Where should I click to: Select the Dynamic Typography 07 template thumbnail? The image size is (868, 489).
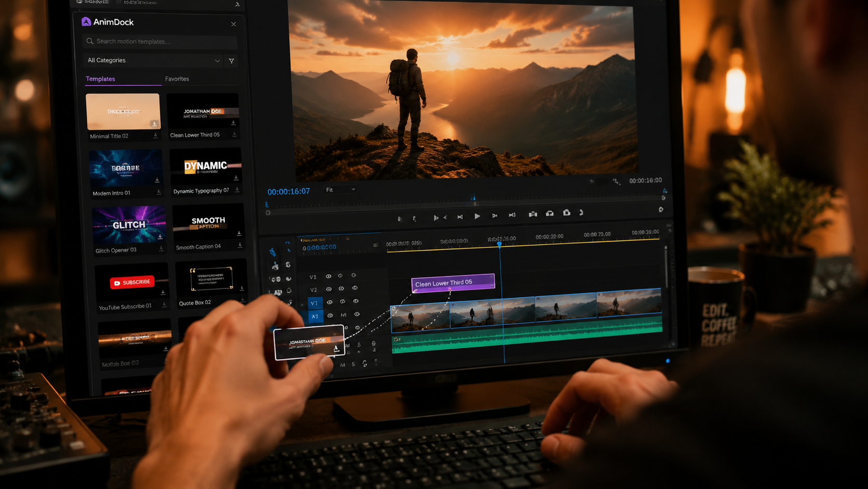click(x=206, y=166)
